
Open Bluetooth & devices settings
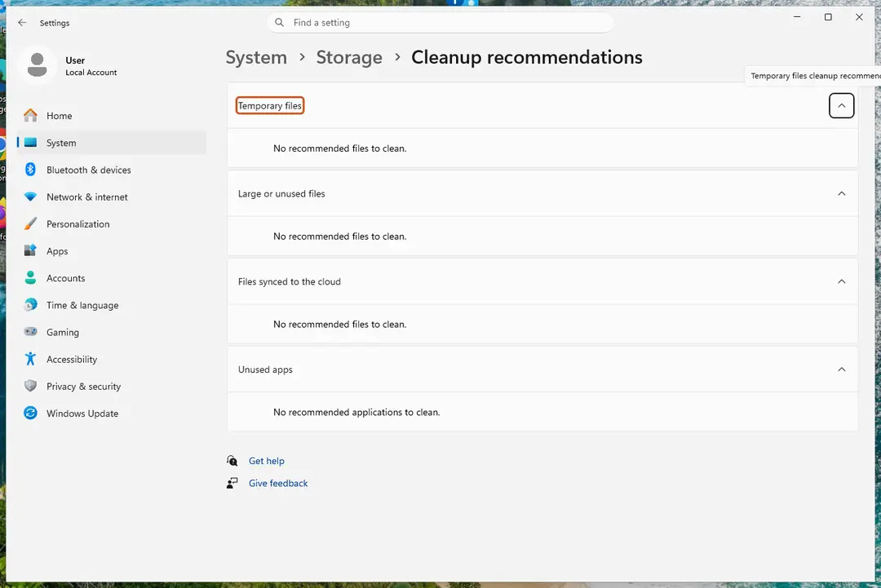click(x=112, y=170)
